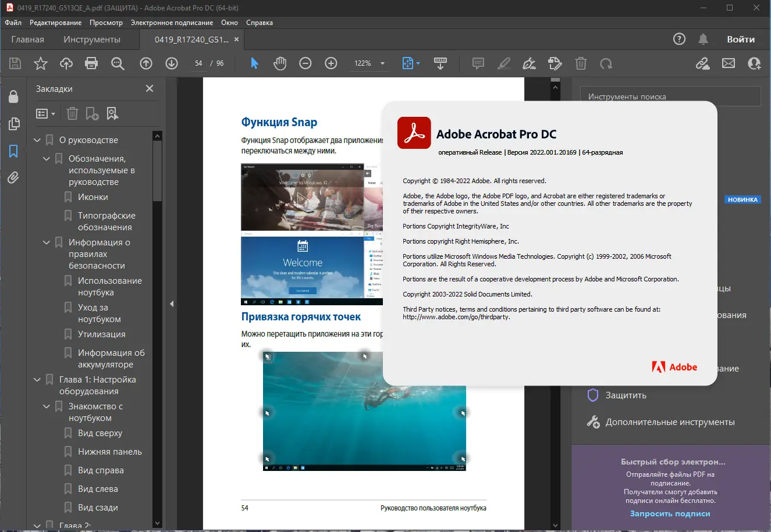Open the Attachments panel paperclip icon

pos(13,178)
